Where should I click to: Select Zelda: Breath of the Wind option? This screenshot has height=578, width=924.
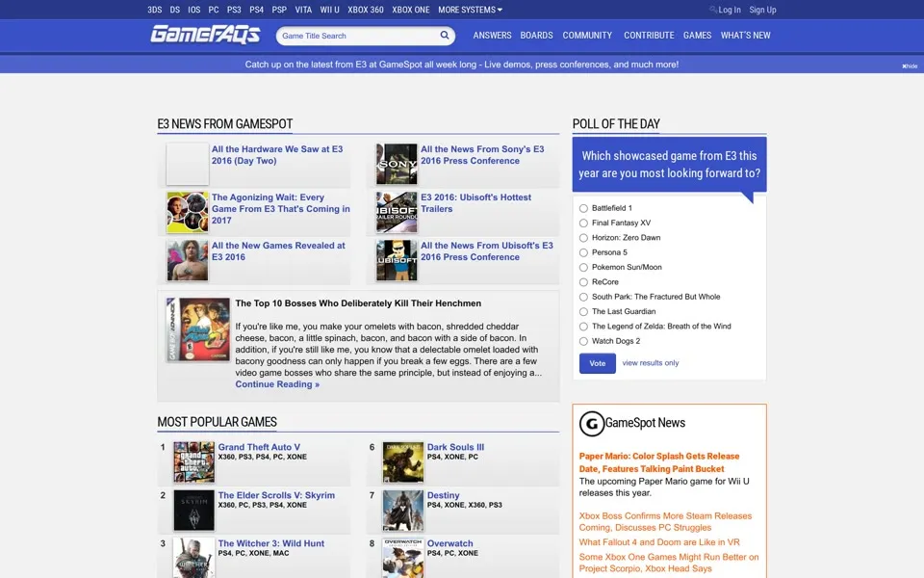coord(583,327)
